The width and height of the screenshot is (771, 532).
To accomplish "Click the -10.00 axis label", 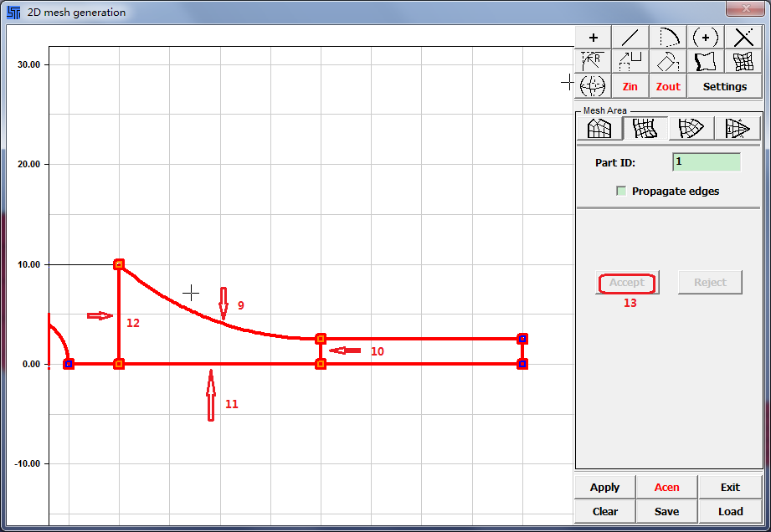I will [x=27, y=463].
